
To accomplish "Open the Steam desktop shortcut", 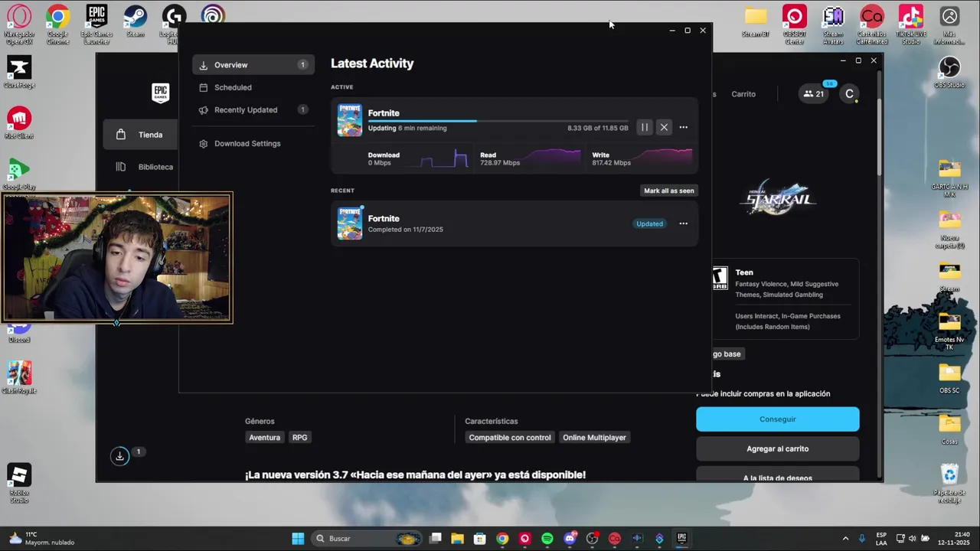I will pos(136,23).
